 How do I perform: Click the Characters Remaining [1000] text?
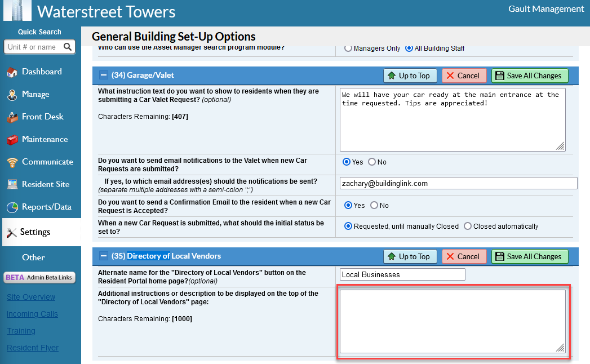[145, 319]
